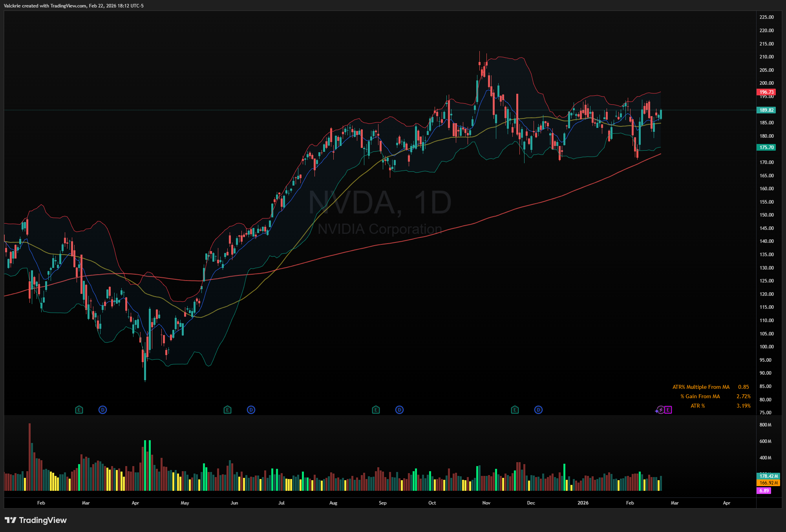Click the 'Nov' label on time axis
Image resolution: width=786 pixels, height=532 pixels.
point(486,503)
